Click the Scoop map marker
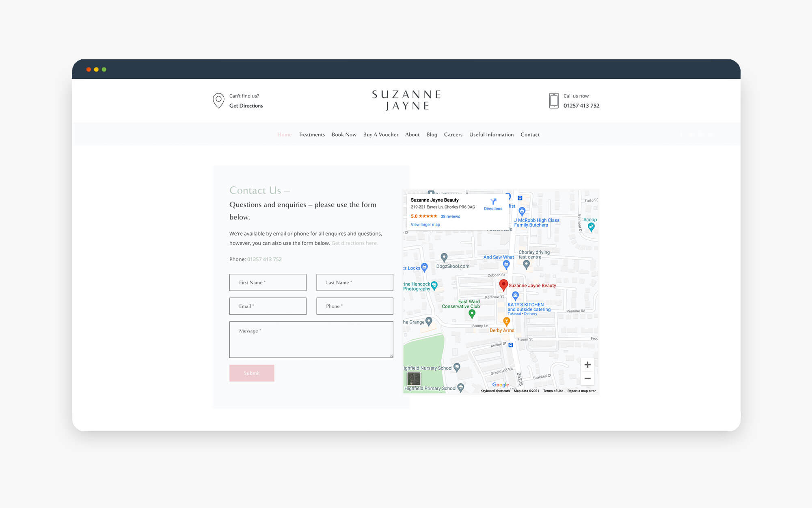The height and width of the screenshot is (508, 812). 591,227
